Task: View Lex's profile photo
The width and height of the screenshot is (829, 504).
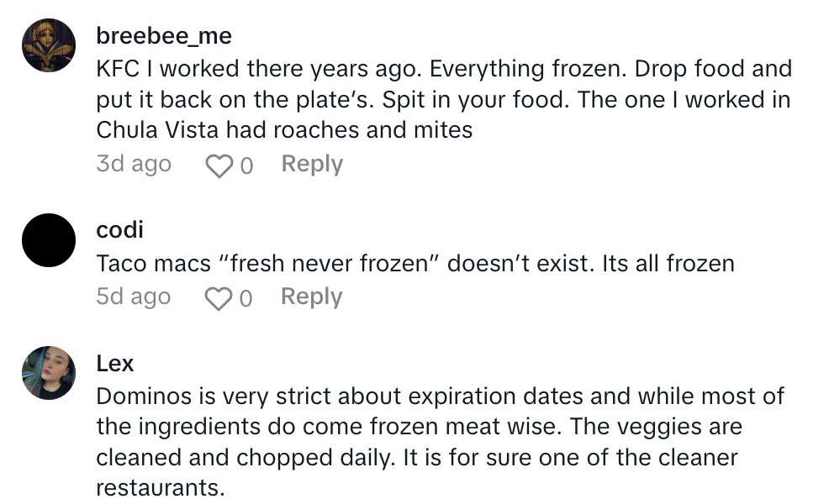Action: click(50, 372)
